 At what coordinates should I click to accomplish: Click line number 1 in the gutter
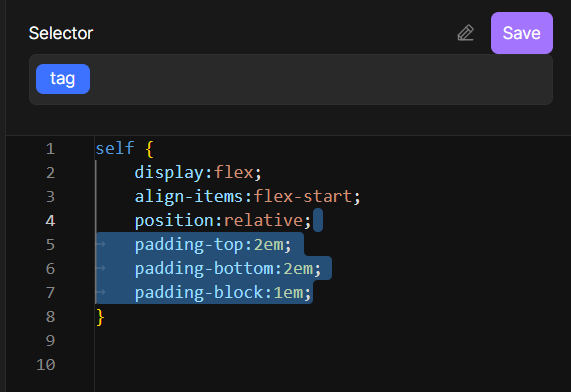point(50,149)
